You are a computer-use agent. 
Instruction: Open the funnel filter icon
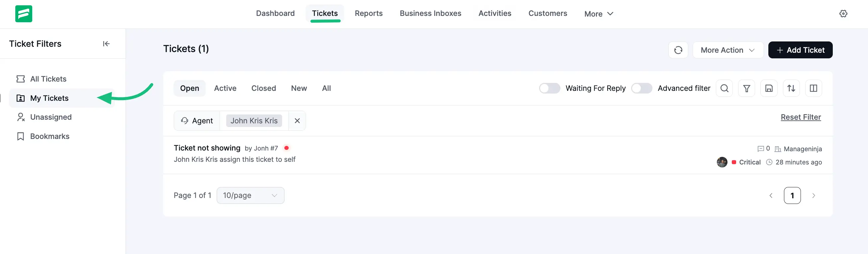point(746,89)
